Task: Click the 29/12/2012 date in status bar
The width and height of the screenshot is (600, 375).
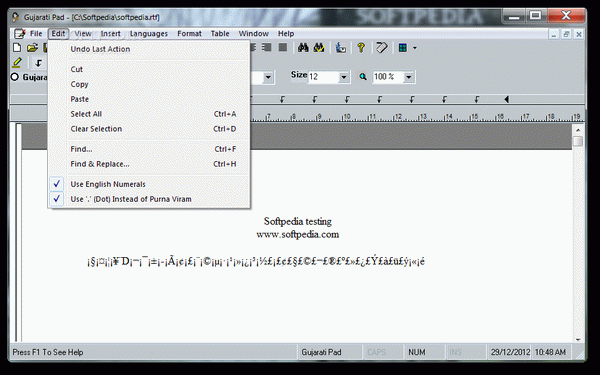Action: 510,352
